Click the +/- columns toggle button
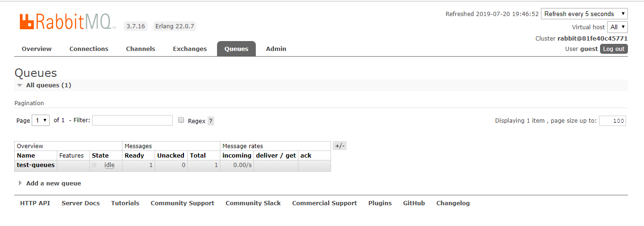Image resolution: width=644 pixels, height=226 pixels. click(x=339, y=146)
